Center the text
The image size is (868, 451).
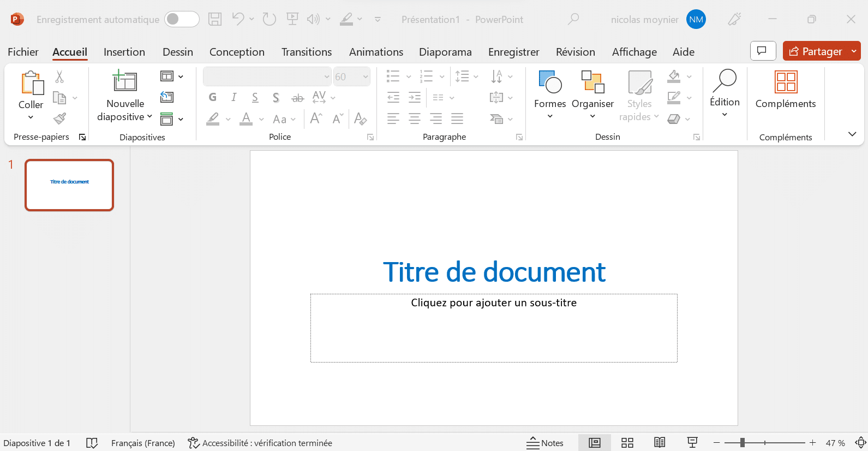[x=415, y=118]
